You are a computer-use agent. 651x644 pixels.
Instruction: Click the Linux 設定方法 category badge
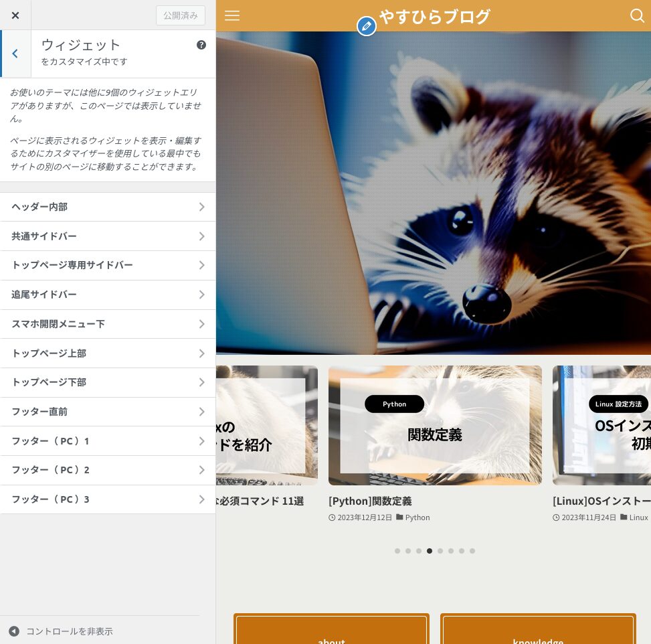(618, 404)
